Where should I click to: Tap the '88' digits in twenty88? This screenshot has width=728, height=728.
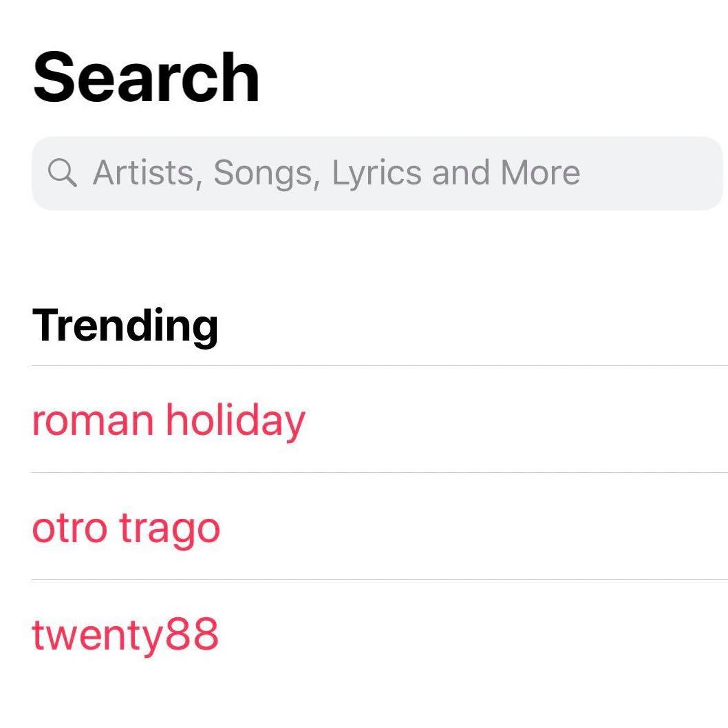192,634
